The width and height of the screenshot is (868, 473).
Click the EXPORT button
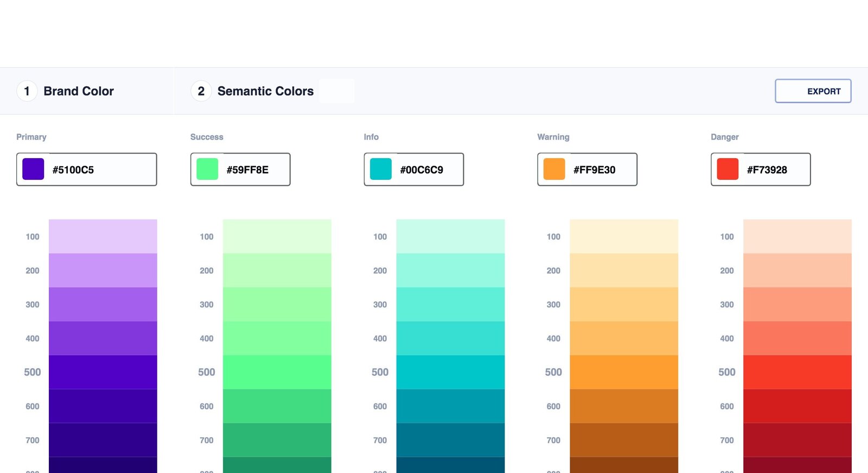coord(813,91)
